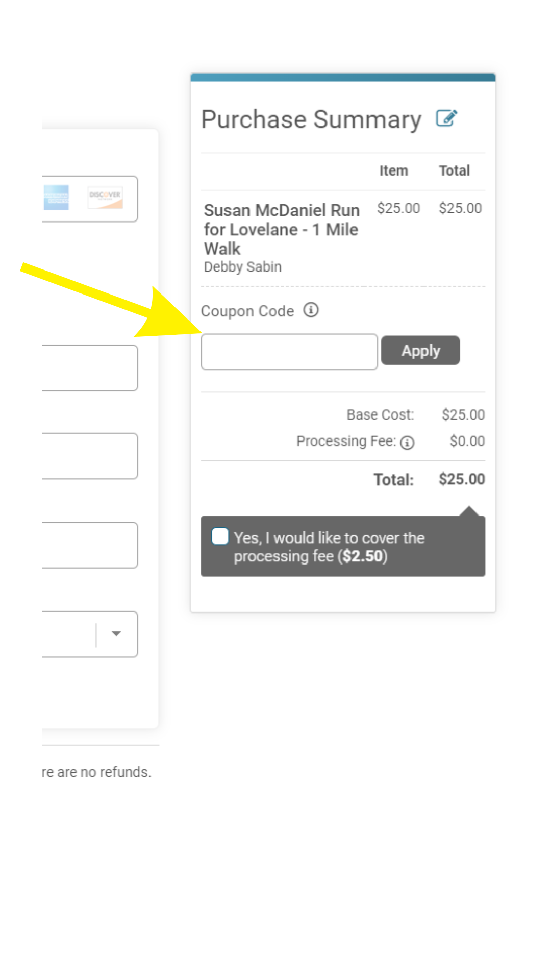The image size is (551, 980).
Task: Click the Coupon Code label
Action: coord(247,311)
